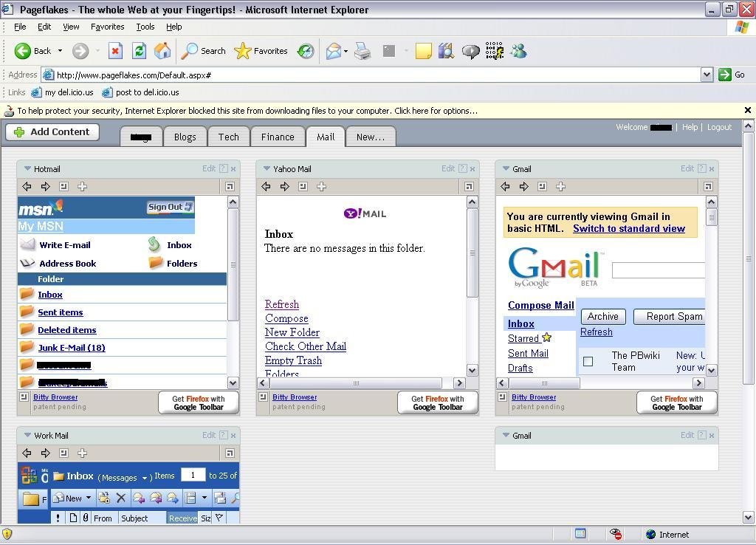The height and width of the screenshot is (545, 756).
Task: Click Empty Trash in Yahoo Mail
Action: [x=293, y=360]
